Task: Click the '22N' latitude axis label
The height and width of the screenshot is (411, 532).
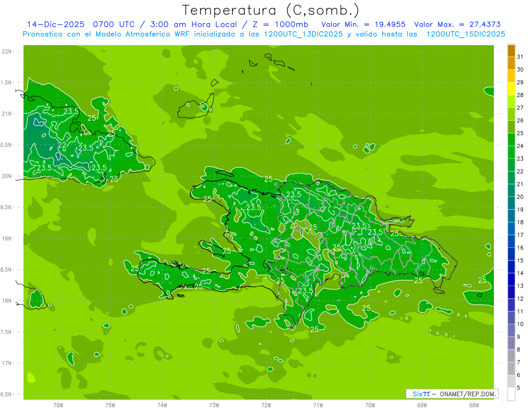Action: [8, 51]
